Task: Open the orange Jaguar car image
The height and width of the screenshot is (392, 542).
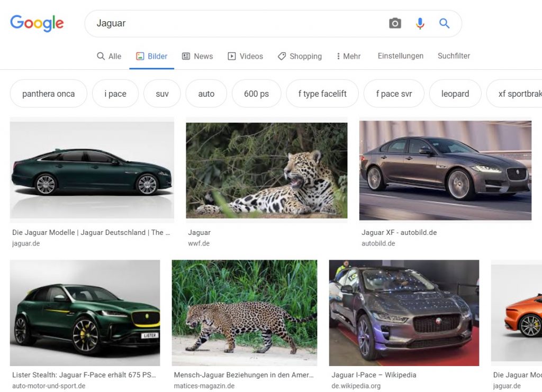Action: (517, 313)
